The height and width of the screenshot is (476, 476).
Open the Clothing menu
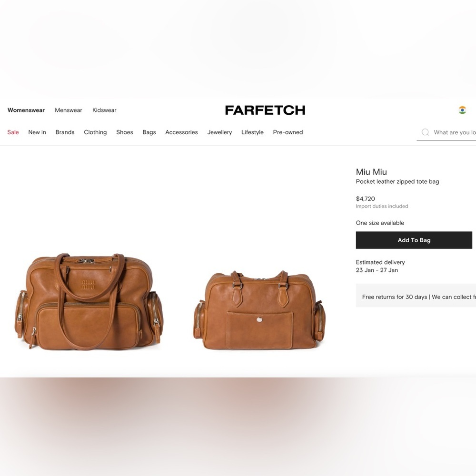tap(95, 132)
